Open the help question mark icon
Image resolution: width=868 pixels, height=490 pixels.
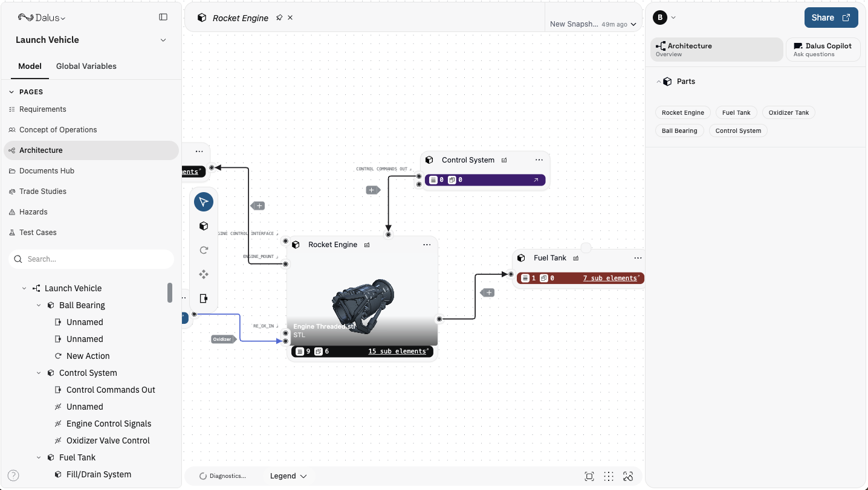pyautogui.click(x=13, y=475)
